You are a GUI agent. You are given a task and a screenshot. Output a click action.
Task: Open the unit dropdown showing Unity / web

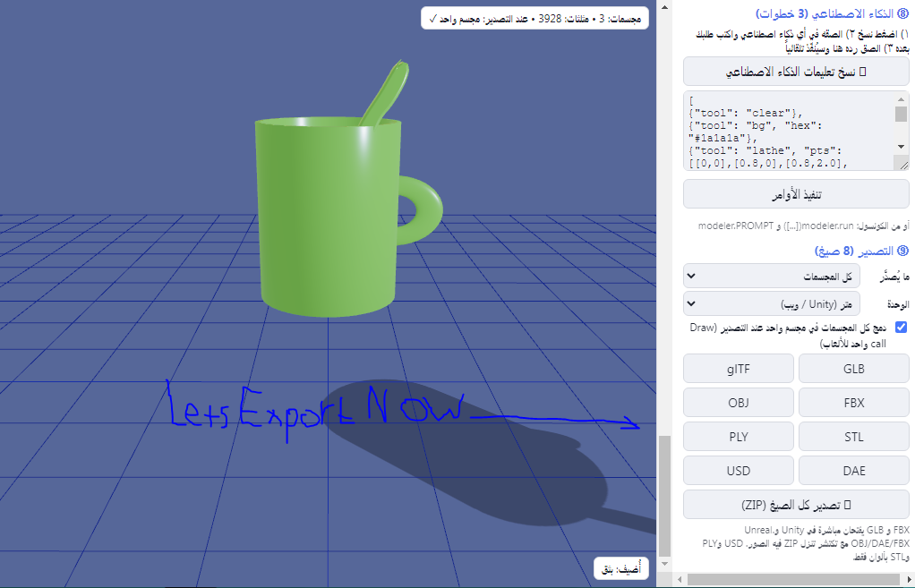(x=772, y=304)
